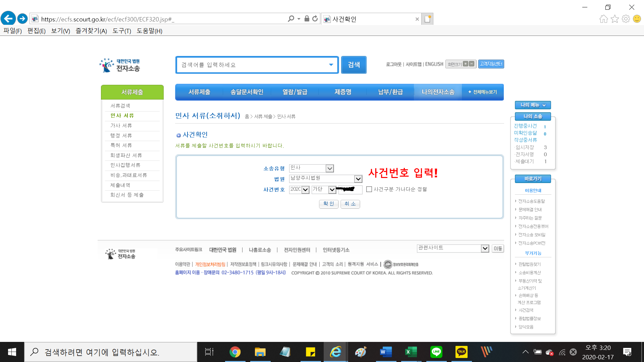This screenshot has height=362, width=644.
Task: Expand the 법원 court dropdown
Action: (x=358, y=179)
